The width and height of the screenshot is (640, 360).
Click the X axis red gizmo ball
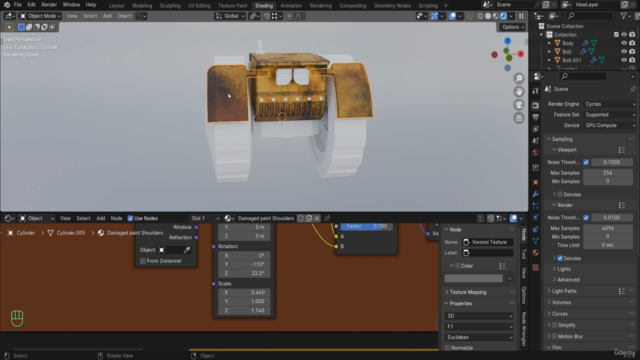[521, 54]
